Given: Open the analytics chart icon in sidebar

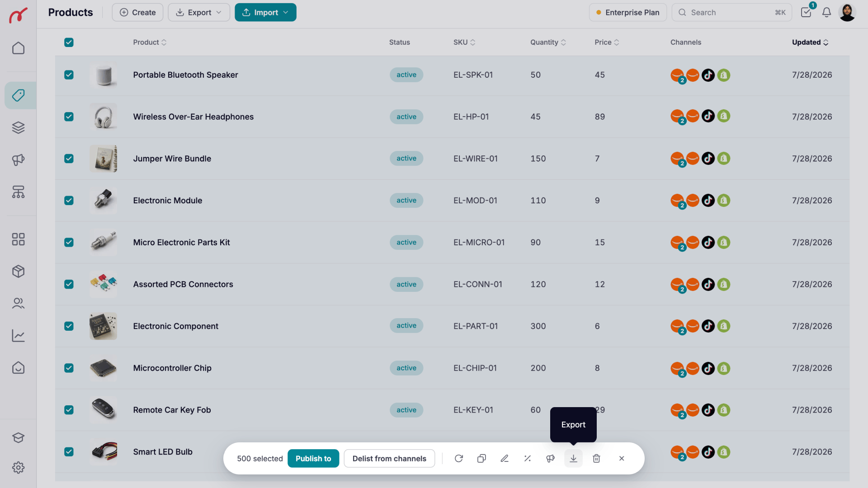Looking at the screenshot, I should (x=18, y=336).
